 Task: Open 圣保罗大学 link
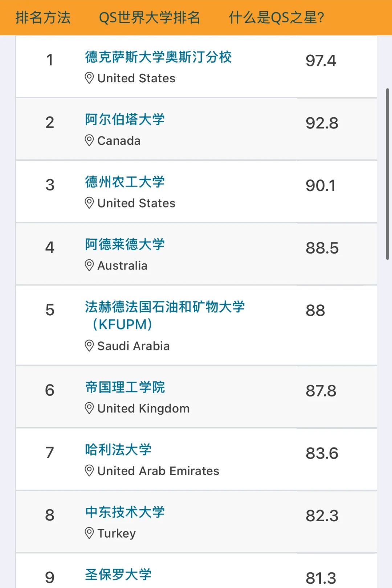click(x=118, y=574)
